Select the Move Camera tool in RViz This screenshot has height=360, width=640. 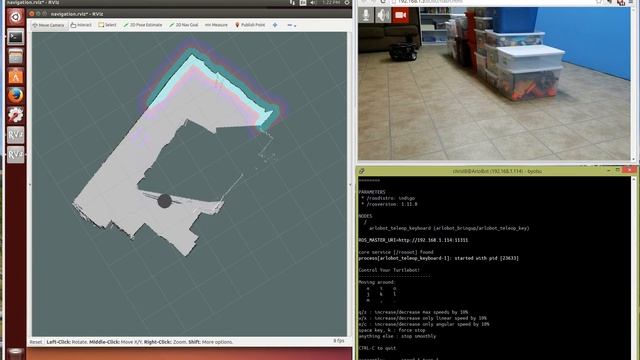(48, 25)
